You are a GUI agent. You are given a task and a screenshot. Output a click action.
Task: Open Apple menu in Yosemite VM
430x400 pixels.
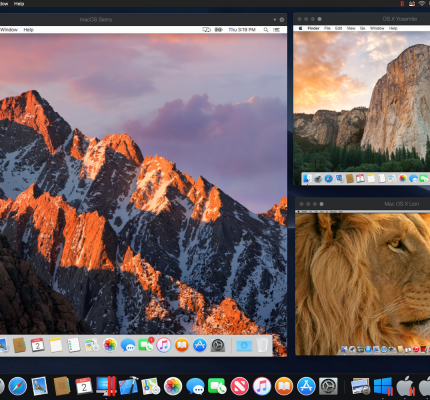pyautogui.click(x=300, y=28)
